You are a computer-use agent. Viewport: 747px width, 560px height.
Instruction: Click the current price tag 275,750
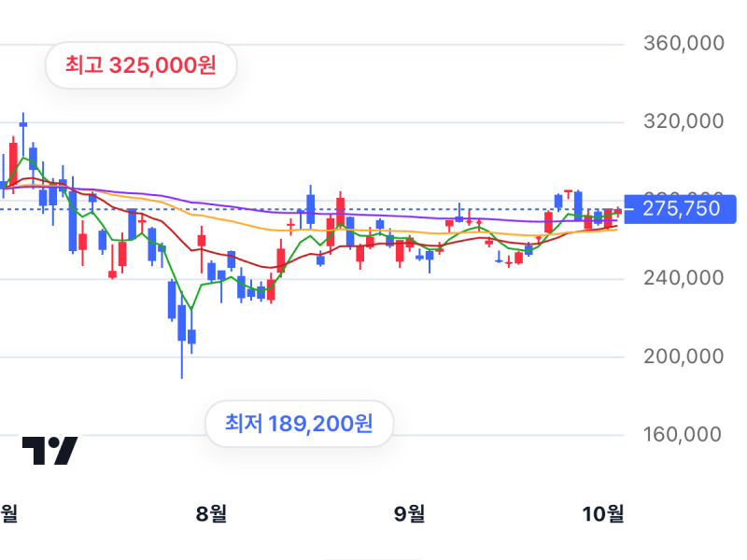click(x=681, y=209)
